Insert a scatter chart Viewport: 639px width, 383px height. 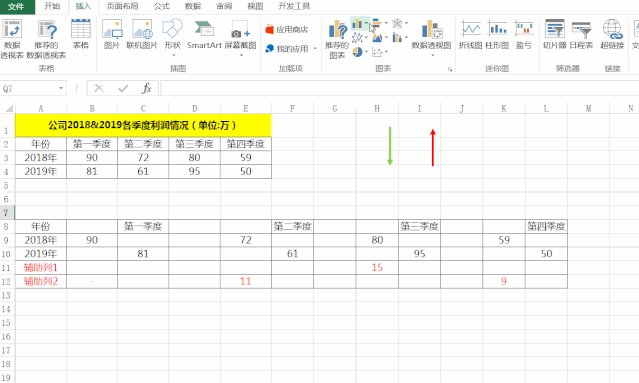377,52
